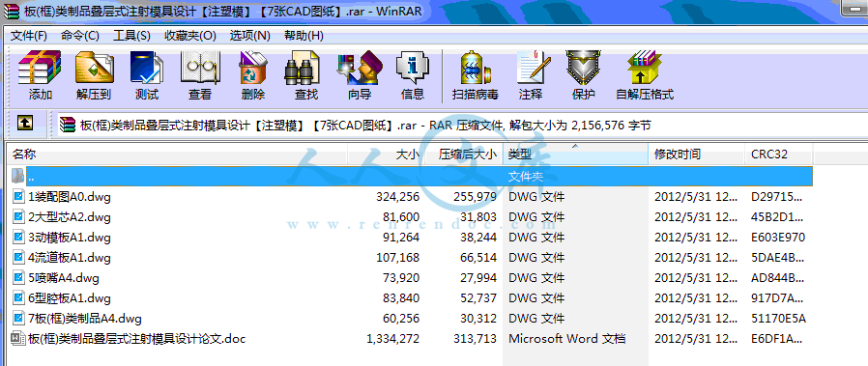The height and width of the screenshot is (366, 868).
Task: Click packed size value 38,244
Action: [477, 238]
